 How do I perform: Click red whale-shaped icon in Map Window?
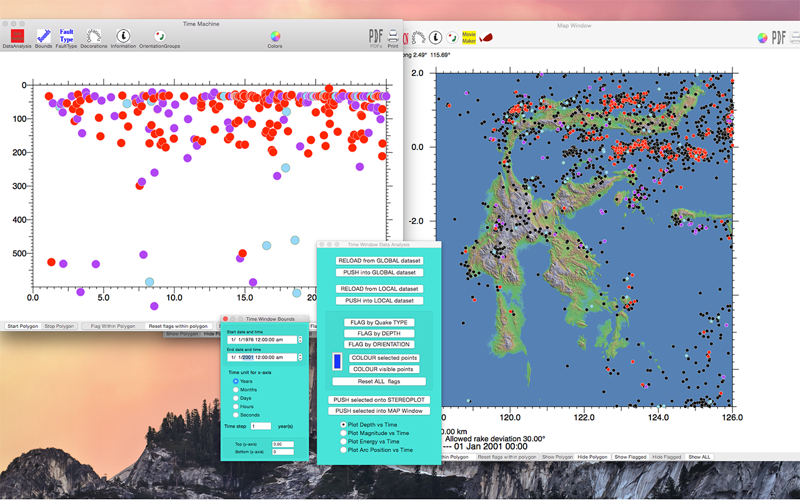tap(486, 38)
